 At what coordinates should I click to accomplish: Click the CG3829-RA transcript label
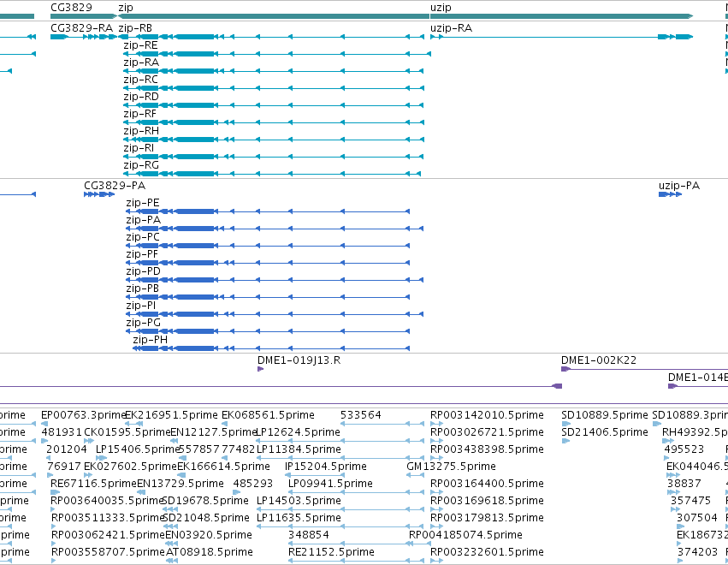(x=81, y=28)
